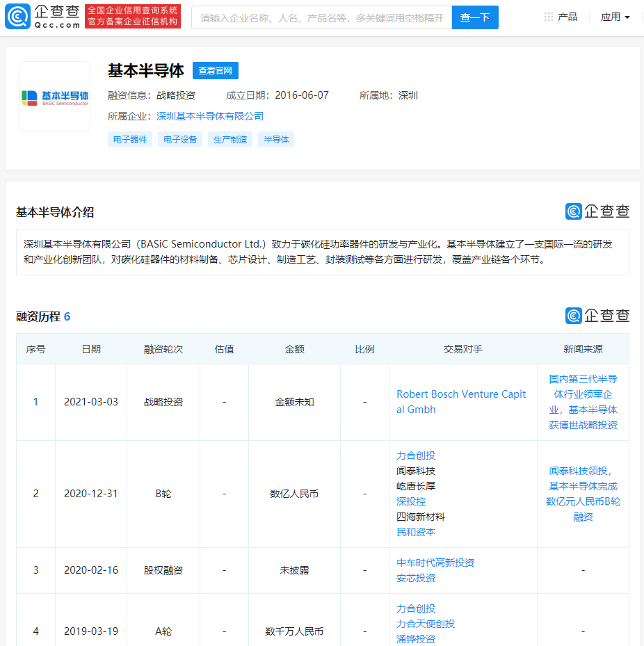This screenshot has width=644, height=646.
Task: Open 力合创投 in the A轮 row
Action: [x=416, y=608]
